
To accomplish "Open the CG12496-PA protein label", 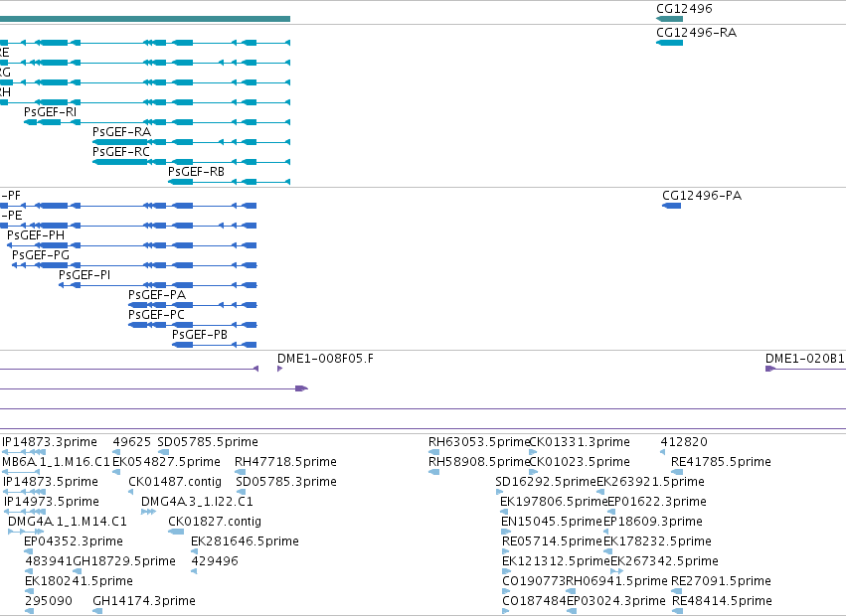I will [x=702, y=196].
